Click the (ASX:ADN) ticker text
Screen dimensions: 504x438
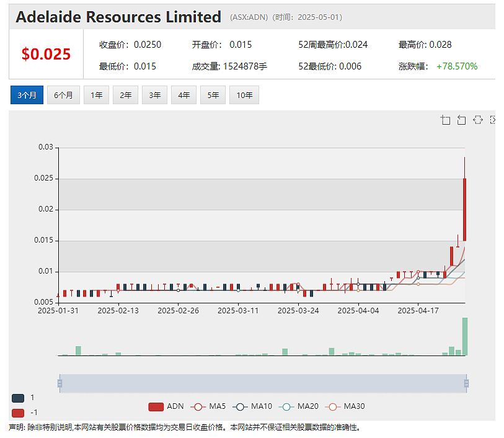(249, 17)
